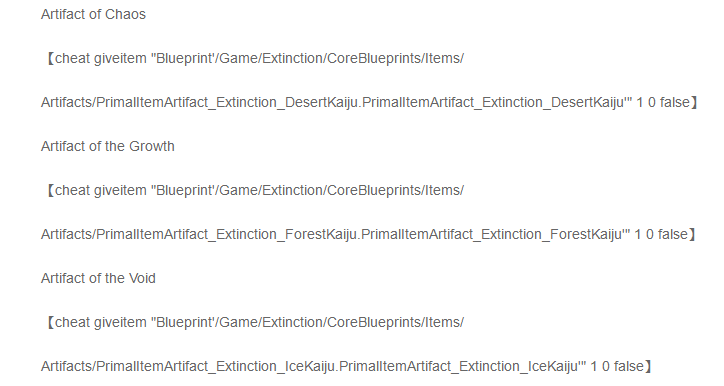Click closing bracket 】 after DesertKaiju command
The image size is (724, 386).
(x=695, y=102)
